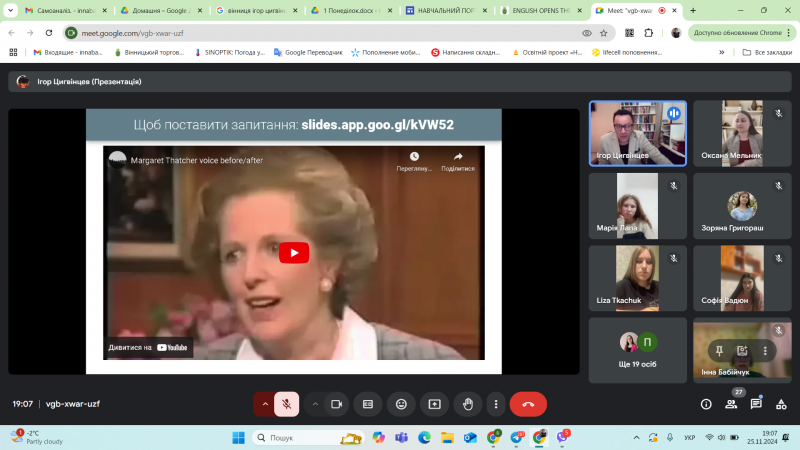Pin Інна Бабійчук's tile
Viewport: 800px width, 450px height.
tap(719, 351)
